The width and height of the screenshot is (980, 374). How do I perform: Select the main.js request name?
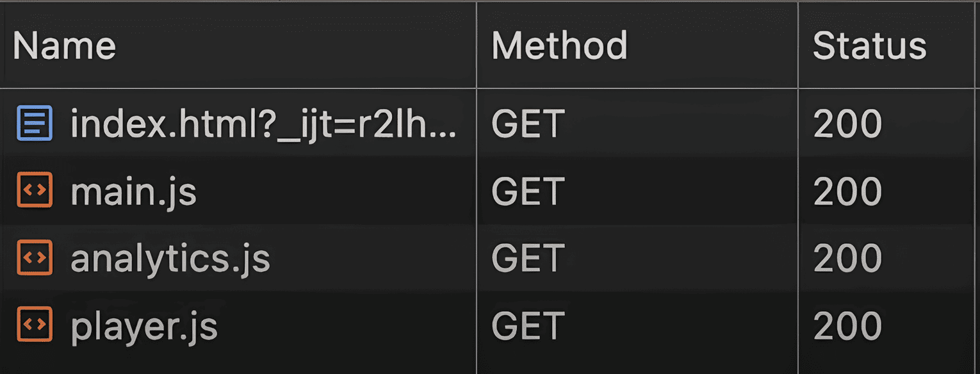133,191
